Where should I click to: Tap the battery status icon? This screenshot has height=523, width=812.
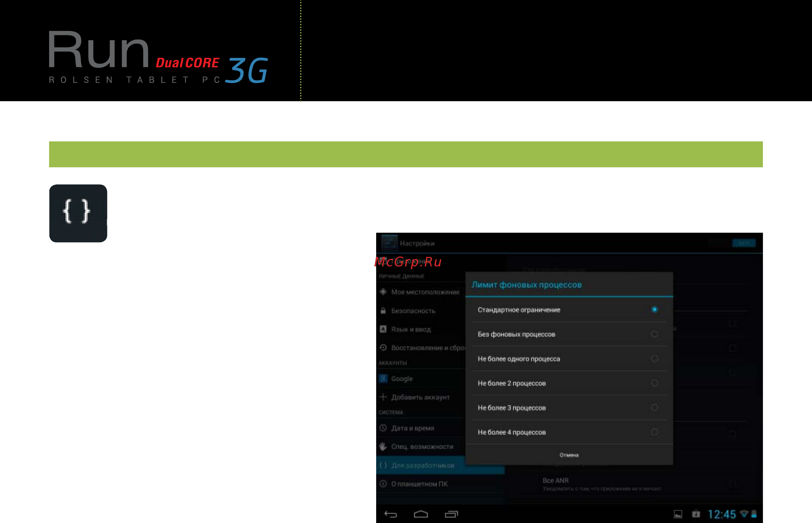click(754, 514)
